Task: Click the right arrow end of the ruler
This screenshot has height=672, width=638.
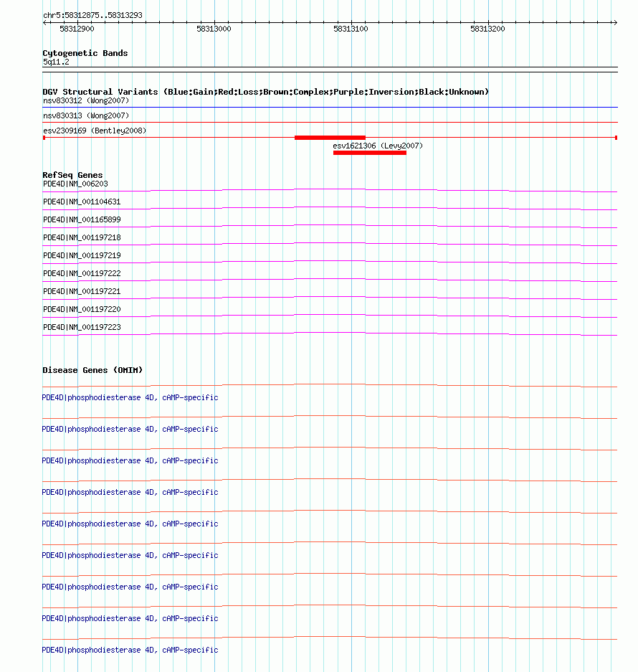Action: (615, 22)
